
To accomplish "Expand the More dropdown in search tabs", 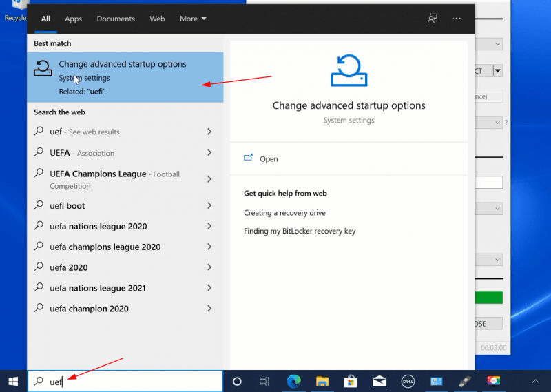I will point(193,19).
